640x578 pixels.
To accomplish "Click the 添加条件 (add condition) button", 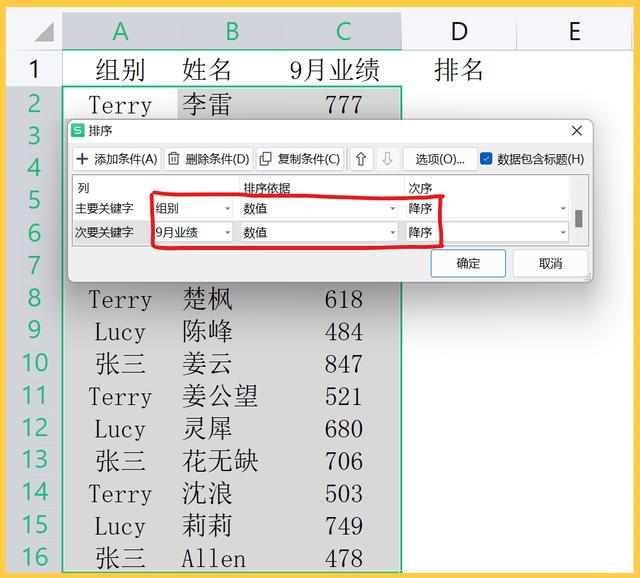I will click(x=117, y=158).
